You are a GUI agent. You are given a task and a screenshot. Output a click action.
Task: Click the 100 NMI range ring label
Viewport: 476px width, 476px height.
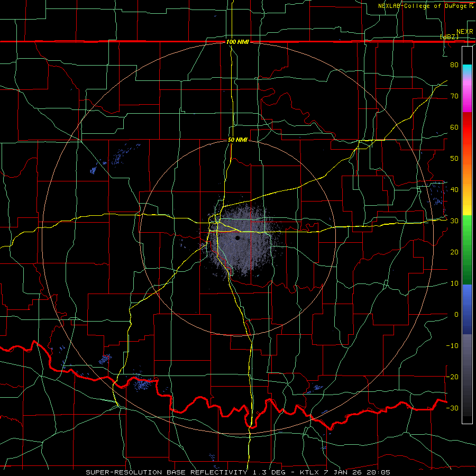click(237, 42)
